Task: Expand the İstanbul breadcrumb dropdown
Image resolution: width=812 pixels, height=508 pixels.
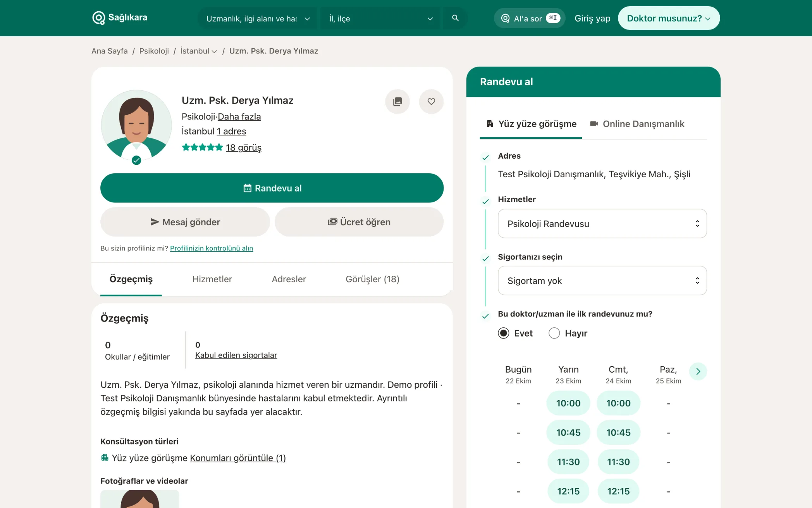Action: click(198, 51)
